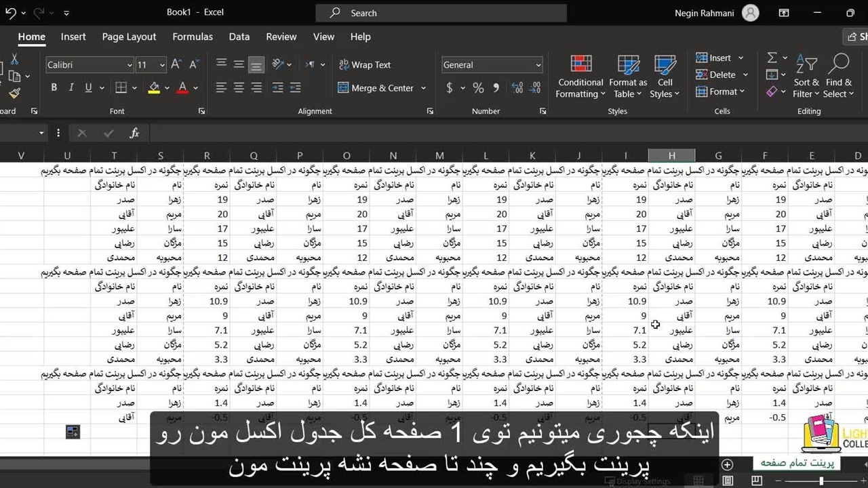Click the Increase Font Size icon
Screen dimensions: 868x488
[x=176, y=64]
